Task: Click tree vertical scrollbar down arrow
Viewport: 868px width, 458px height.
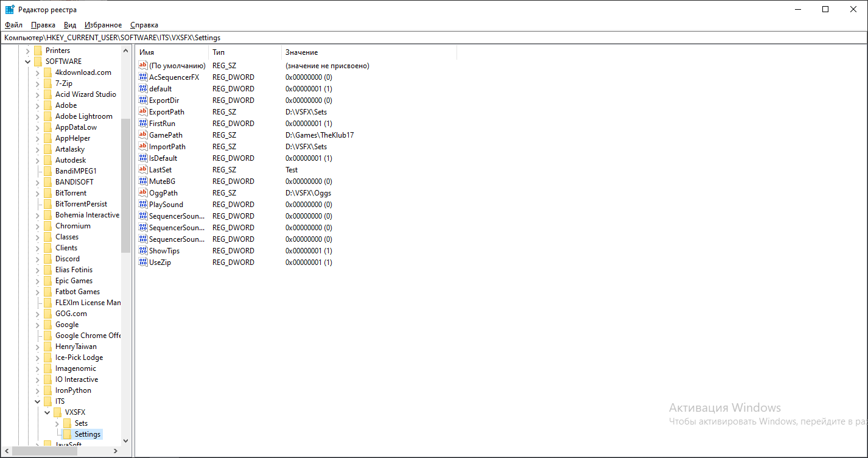Action: 126,440
